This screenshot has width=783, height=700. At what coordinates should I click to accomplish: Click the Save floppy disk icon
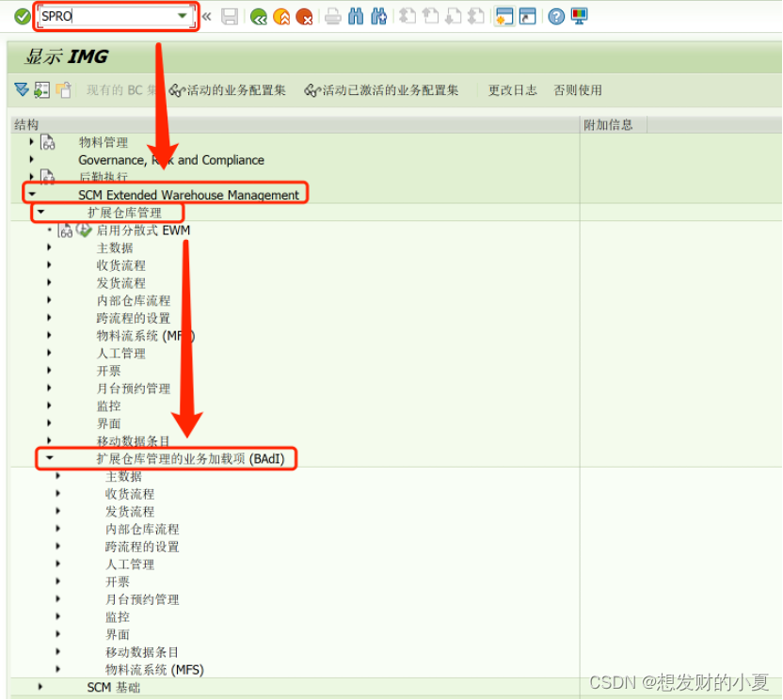(230, 17)
